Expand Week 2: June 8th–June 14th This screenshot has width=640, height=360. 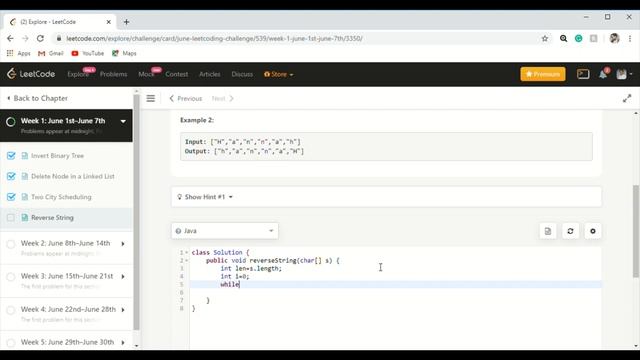(x=123, y=244)
